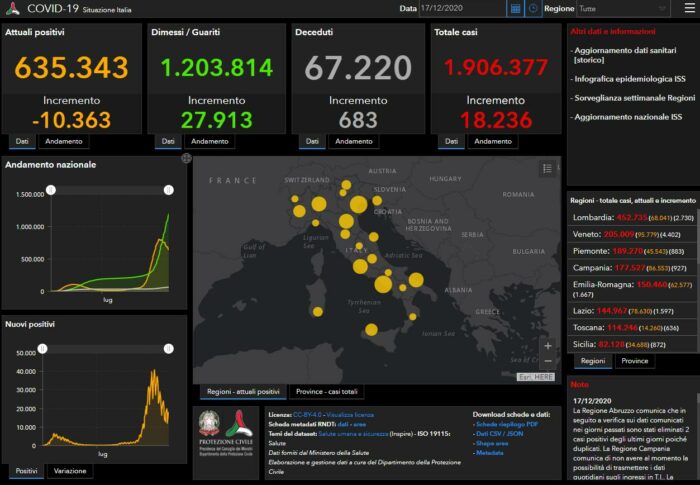The height and width of the screenshot is (485, 700).
Task: Click the clock time picker icon
Action: [x=533, y=8]
